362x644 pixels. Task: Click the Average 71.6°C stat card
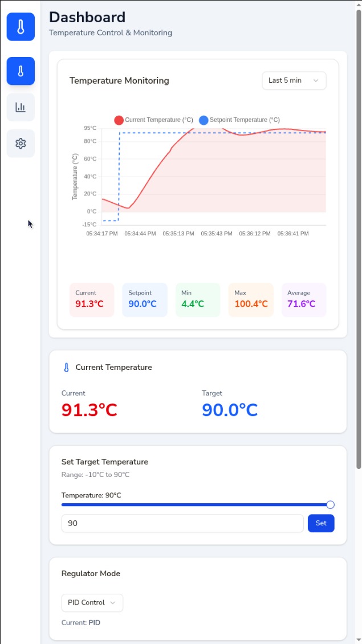[x=304, y=300]
